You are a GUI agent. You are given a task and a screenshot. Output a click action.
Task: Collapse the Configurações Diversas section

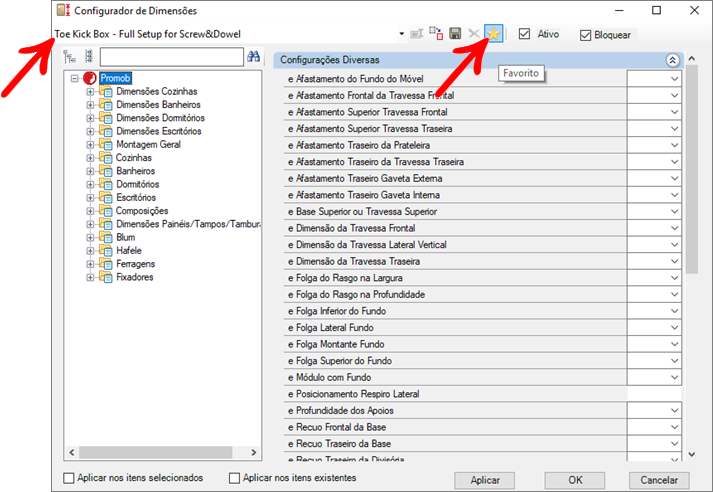pos(672,60)
